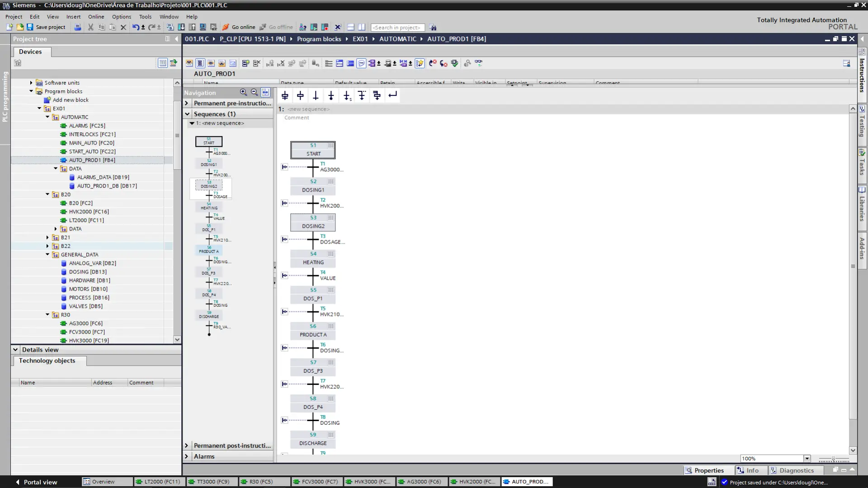Viewport: 868px width, 488px height.
Task: Expand the Alarms section
Action: click(x=187, y=456)
